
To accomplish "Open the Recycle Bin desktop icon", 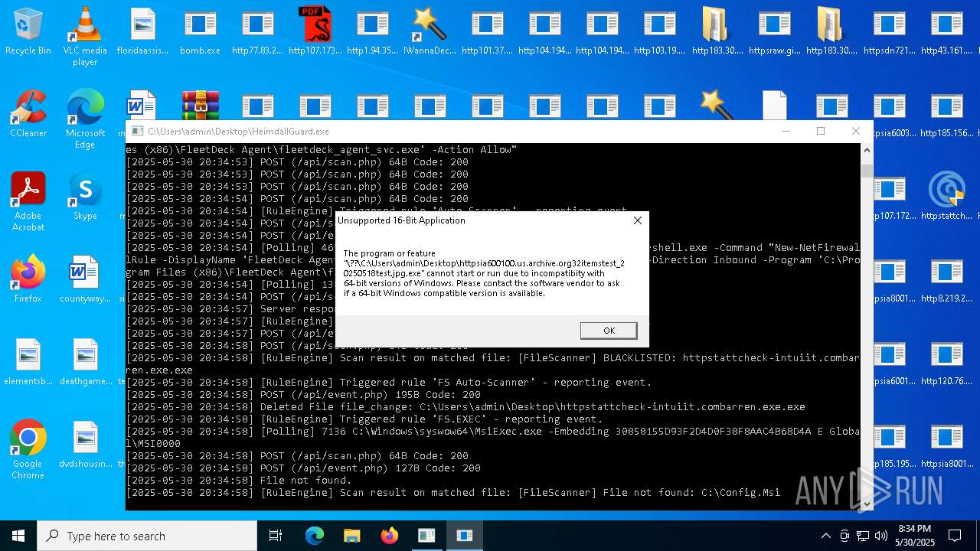I will (x=28, y=32).
